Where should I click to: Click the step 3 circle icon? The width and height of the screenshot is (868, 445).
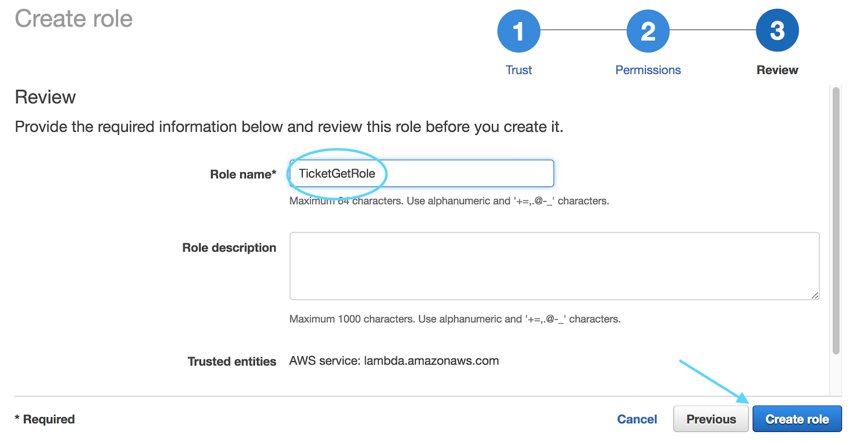(x=777, y=31)
